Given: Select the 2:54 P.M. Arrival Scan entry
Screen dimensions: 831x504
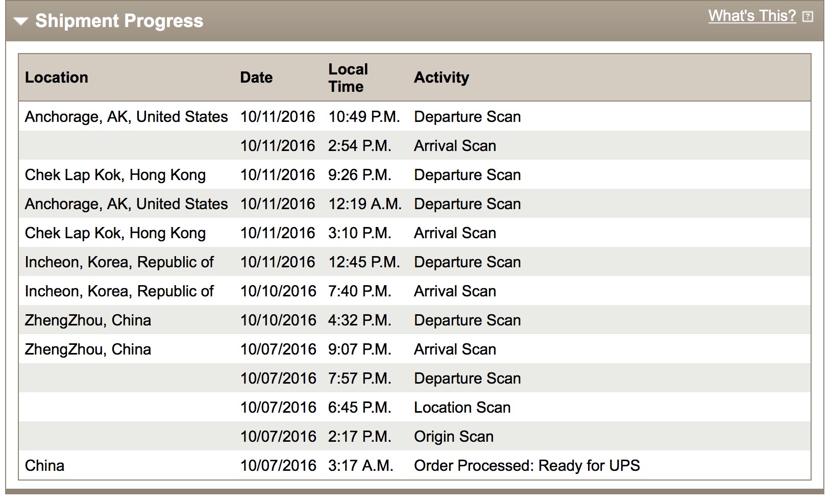Looking at the screenshot, I should pyautogui.click(x=414, y=145).
